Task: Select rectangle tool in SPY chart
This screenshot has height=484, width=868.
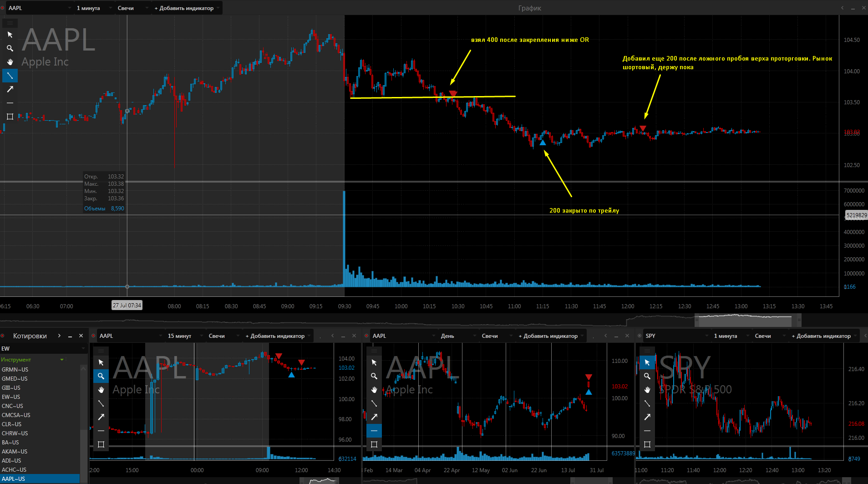Action: tap(647, 444)
